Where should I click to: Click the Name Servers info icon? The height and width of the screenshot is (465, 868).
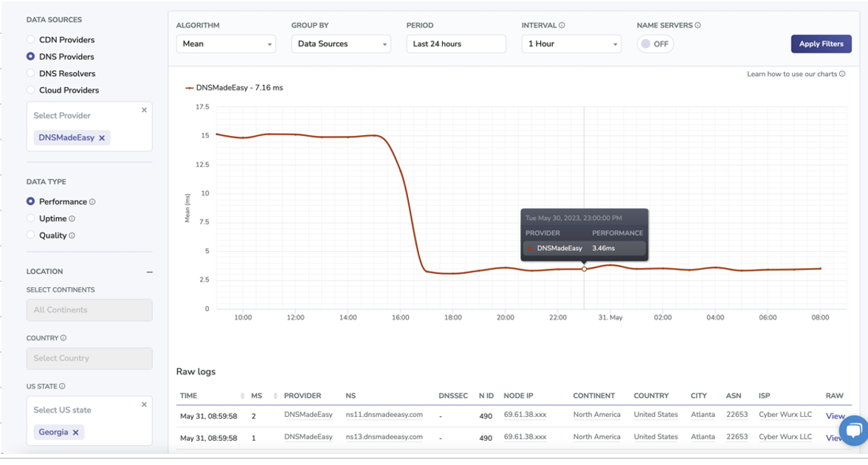697,25
